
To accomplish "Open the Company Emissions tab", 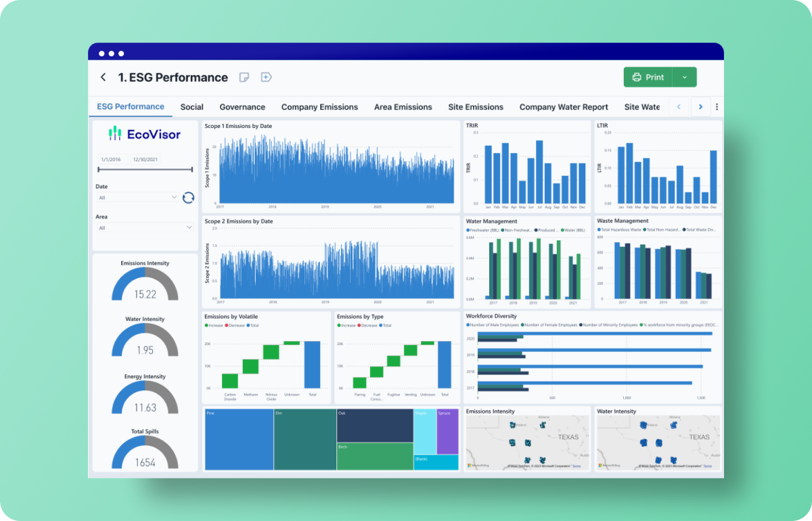I will tap(319, 107).
